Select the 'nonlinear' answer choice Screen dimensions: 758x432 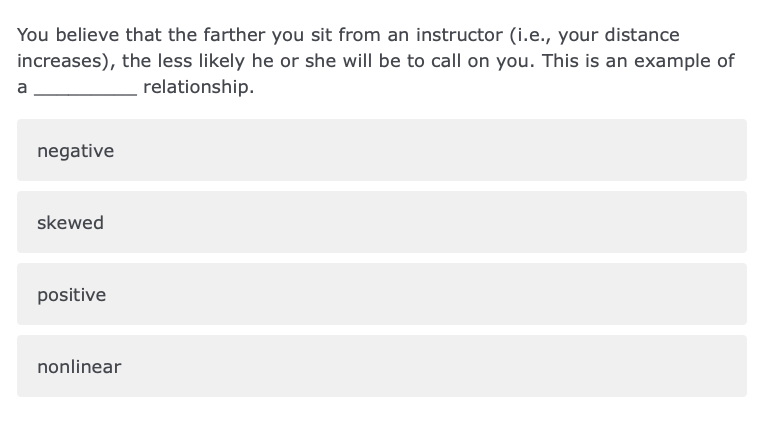point(382,366)
